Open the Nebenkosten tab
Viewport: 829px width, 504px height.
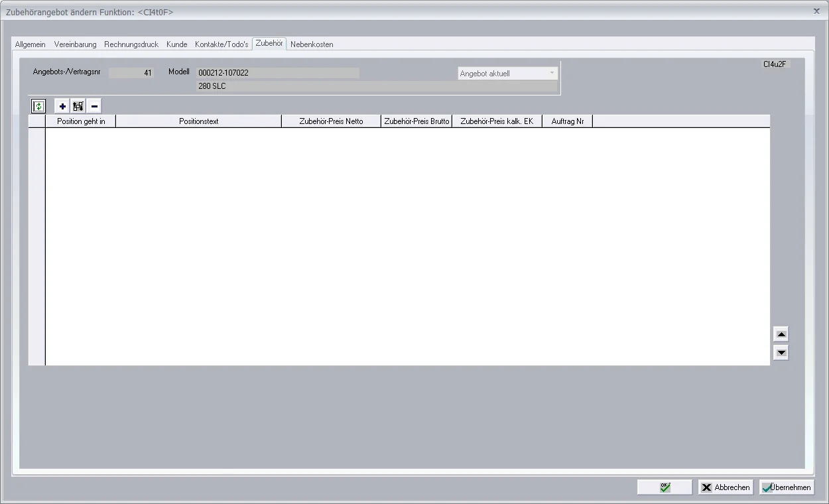[x=312, y=44]
